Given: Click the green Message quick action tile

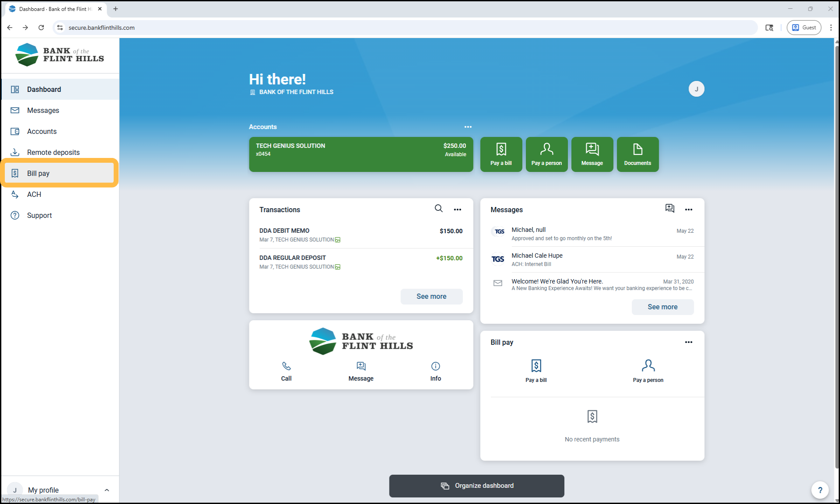Looking at the screenshot, I should pos(592,154).
